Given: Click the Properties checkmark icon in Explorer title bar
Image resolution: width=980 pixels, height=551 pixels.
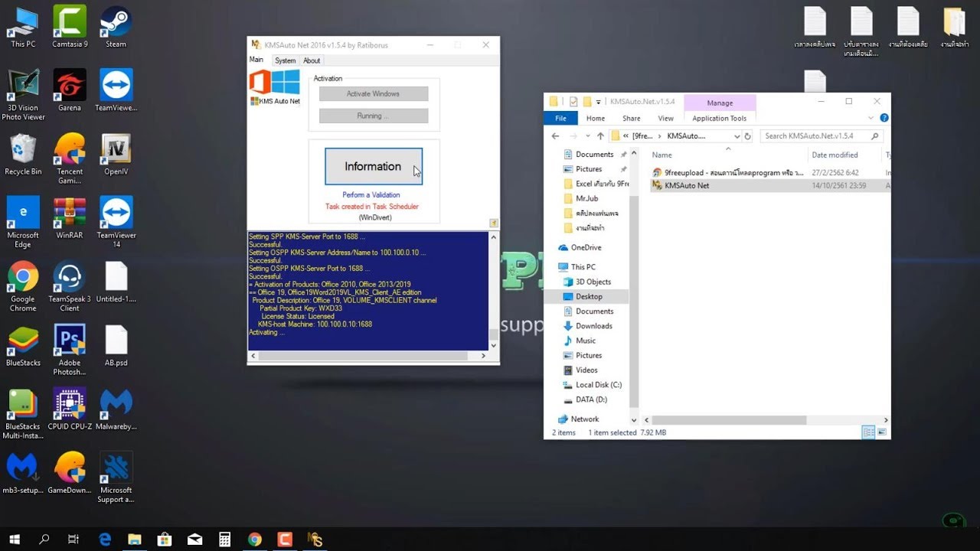Looking at the screenshot, I should pyautogui.click(x=573, y=101).
